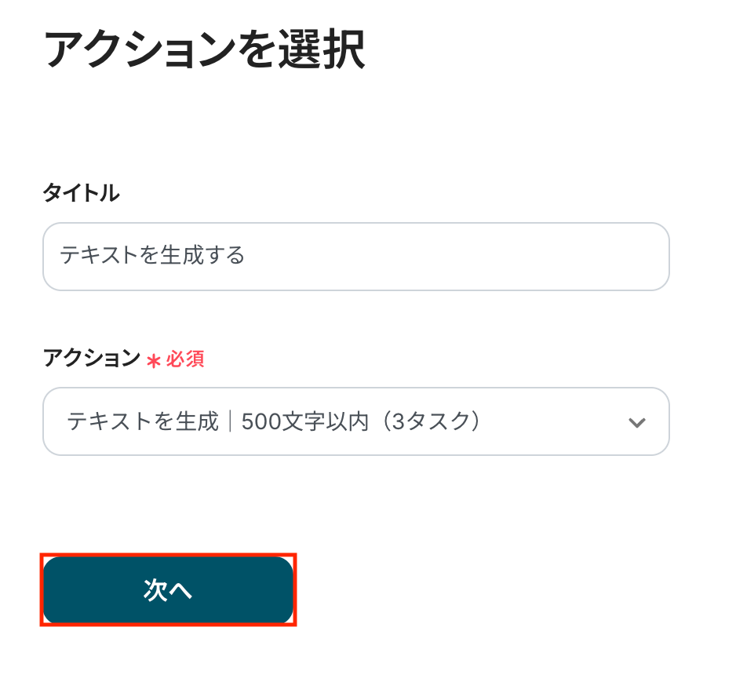736x700 pixels.
Task: Click the dark teal next button label
Action: [x=168, y=591]
